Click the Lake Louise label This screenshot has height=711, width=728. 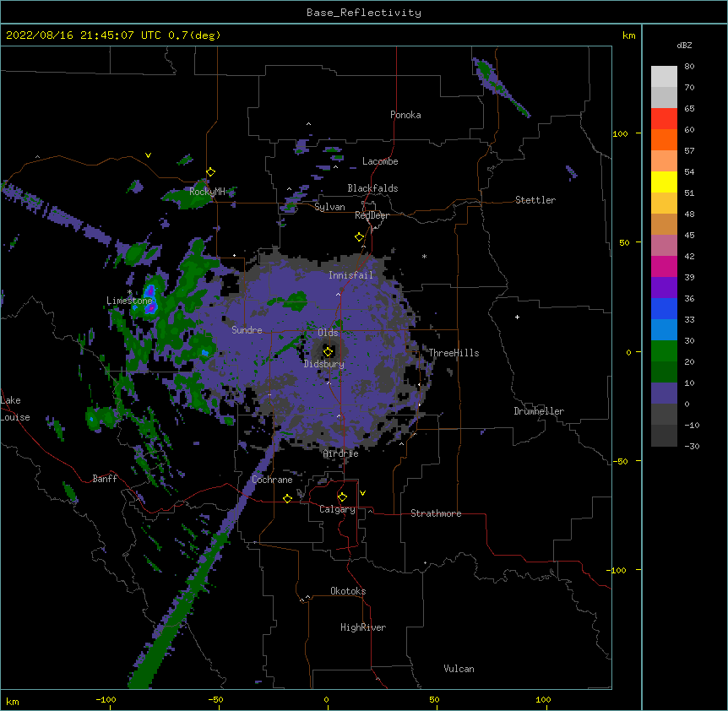tap(15, 409)
